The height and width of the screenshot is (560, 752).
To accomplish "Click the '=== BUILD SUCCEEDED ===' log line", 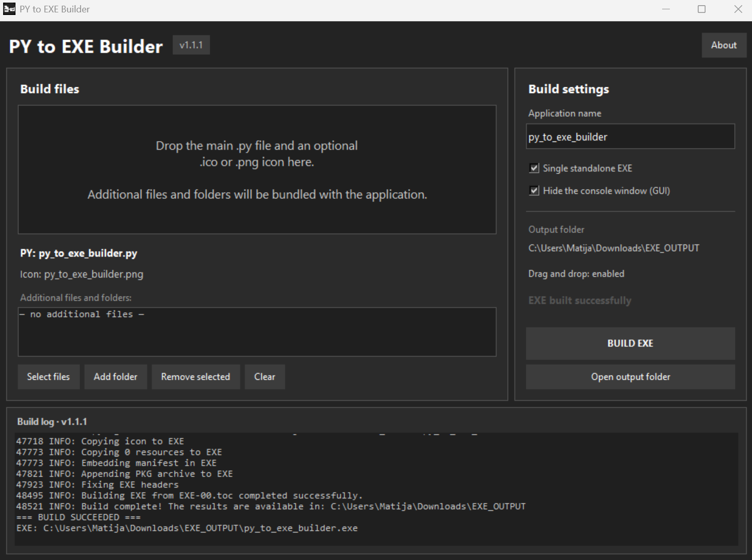I will [79, 517].
